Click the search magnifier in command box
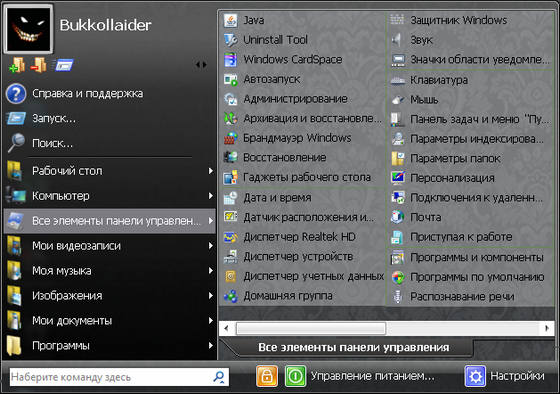The height and width of the screenshot is (394, 560). [219, 377]
